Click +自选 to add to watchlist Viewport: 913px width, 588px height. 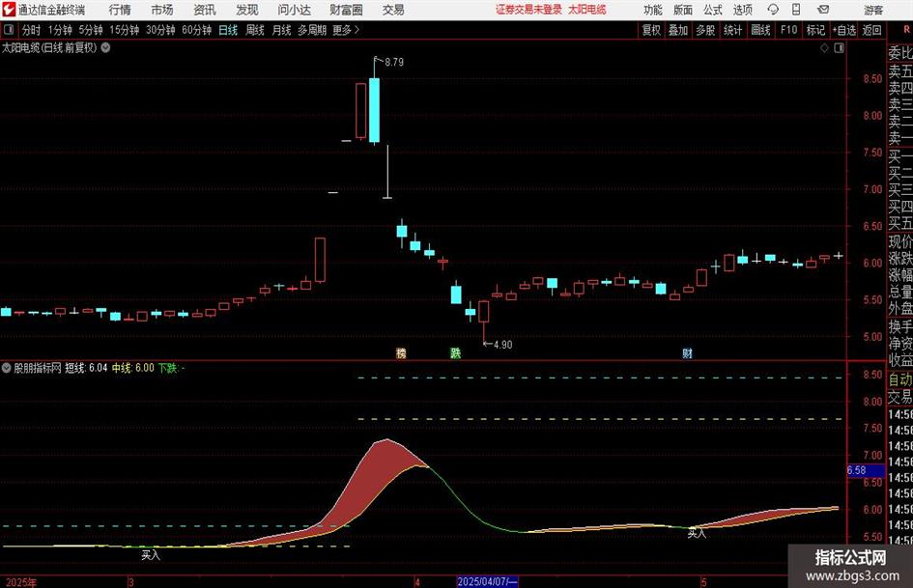click(843, 30)
